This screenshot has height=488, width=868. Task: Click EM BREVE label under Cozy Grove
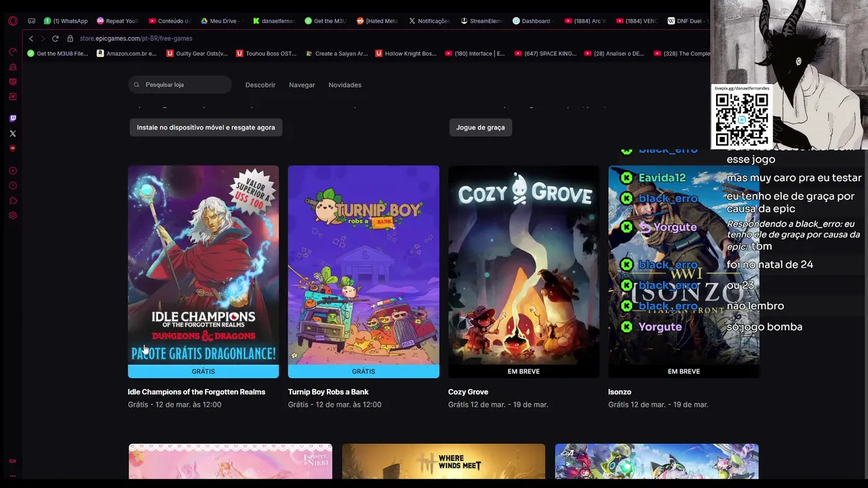tap(524, 371)
